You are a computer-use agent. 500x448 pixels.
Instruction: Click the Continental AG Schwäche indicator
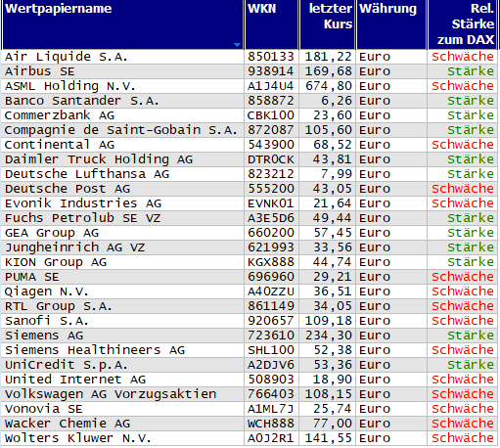click(x=463, y=145)
